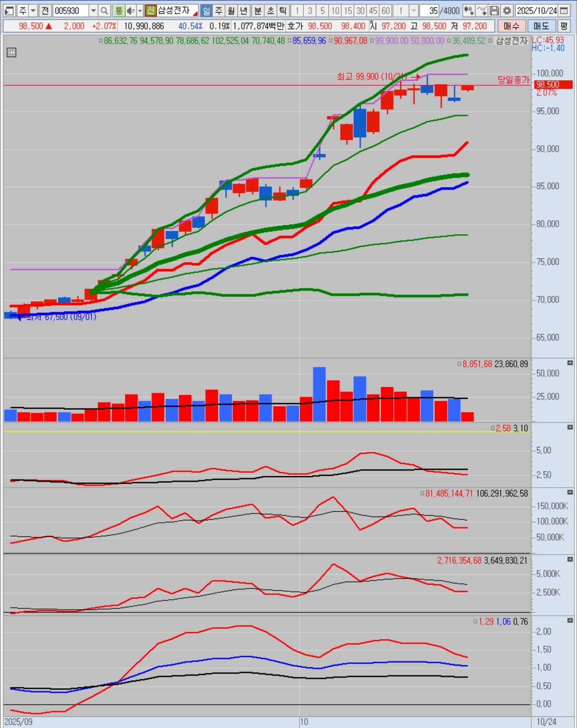Click the blue 85,659.96 legend marker
Screen dimensions: 577x728
coord(290,41)
